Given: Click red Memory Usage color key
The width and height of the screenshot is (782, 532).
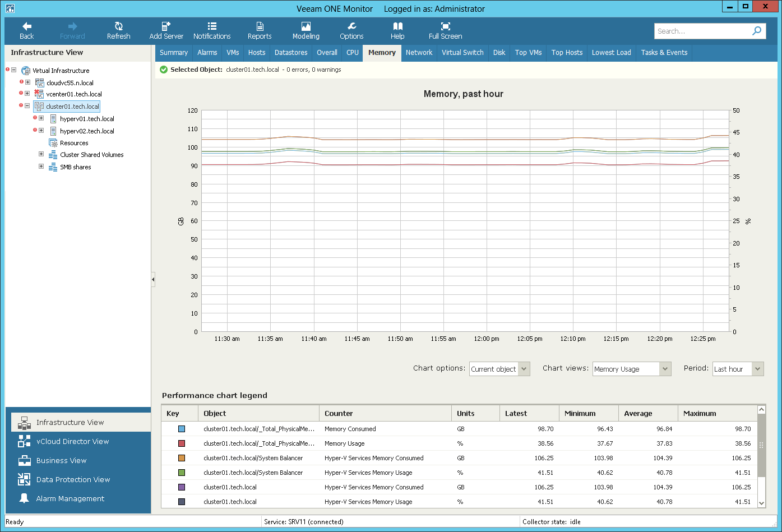Looking at the screenshot, I should click(x=182, y=443).
